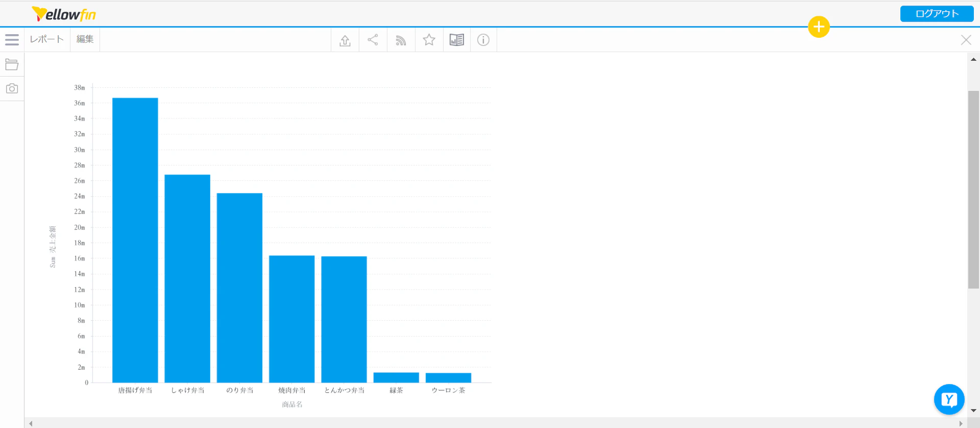Click the のり弁当 axis label
The height and width of the screenshot is (428, 980).
tap(239, 390)
